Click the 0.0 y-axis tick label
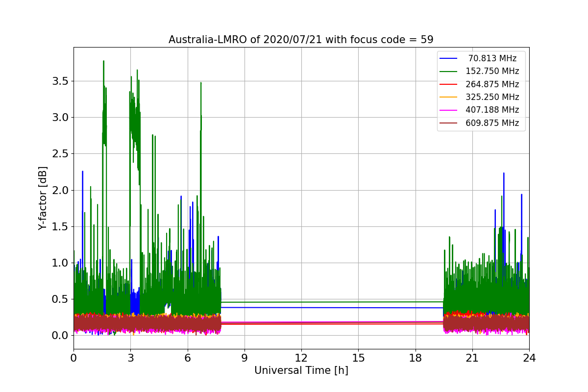 coord(60,335)
